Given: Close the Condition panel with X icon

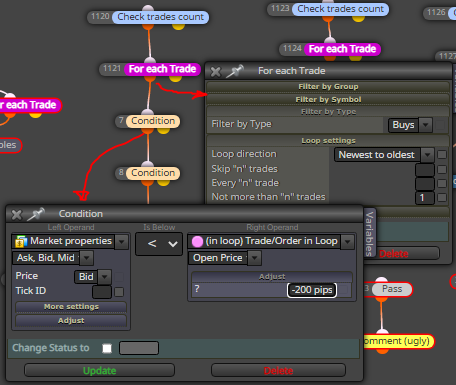Looking at the screenshot, I should click(x=17, y=214).
